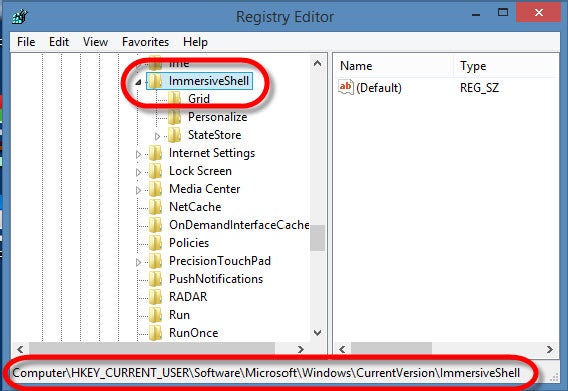The height and width of the screenshot is (391, 568).
Task: Click the values pane horizontal scrollbar thumb
Action: coord(391,349)
